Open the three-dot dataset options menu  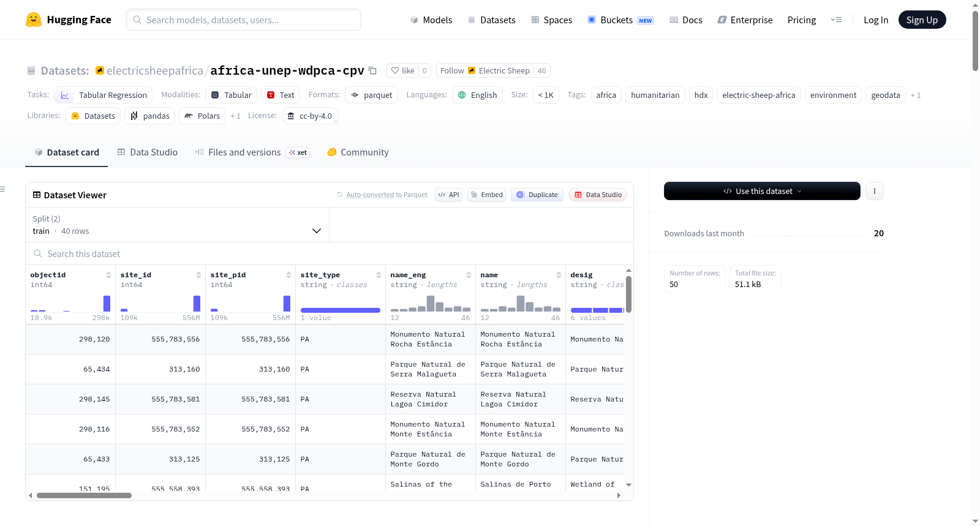(x=874, y=191)
